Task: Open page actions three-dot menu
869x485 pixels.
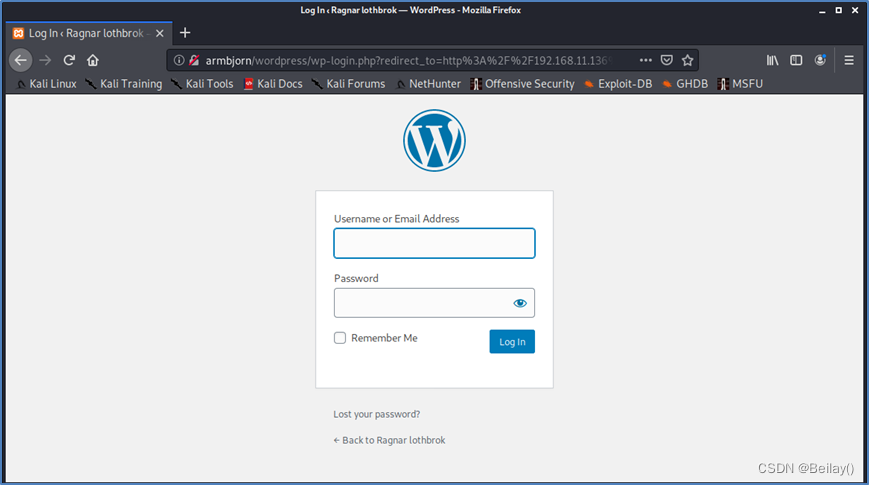Action: tap(646, 60)
